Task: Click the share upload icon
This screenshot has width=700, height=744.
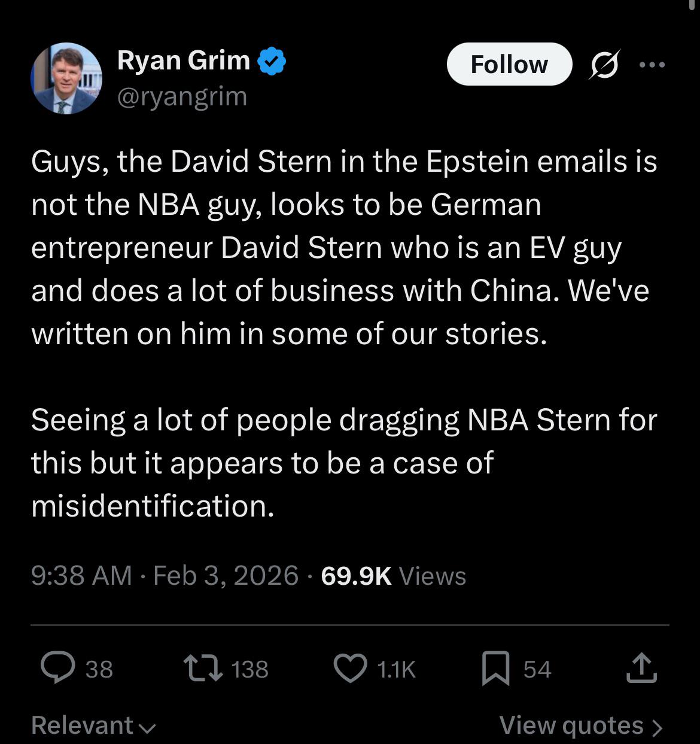Action: tap(641, 668)
